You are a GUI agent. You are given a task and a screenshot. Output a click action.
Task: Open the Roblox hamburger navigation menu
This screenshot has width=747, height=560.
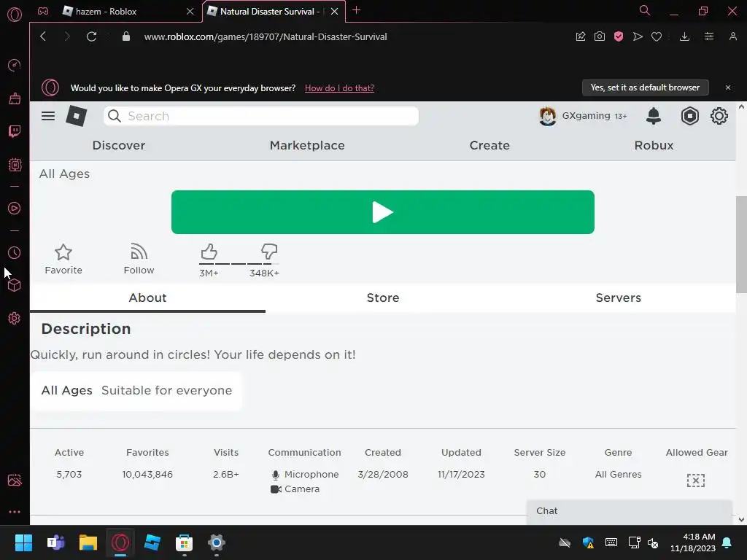click(48, 116)
